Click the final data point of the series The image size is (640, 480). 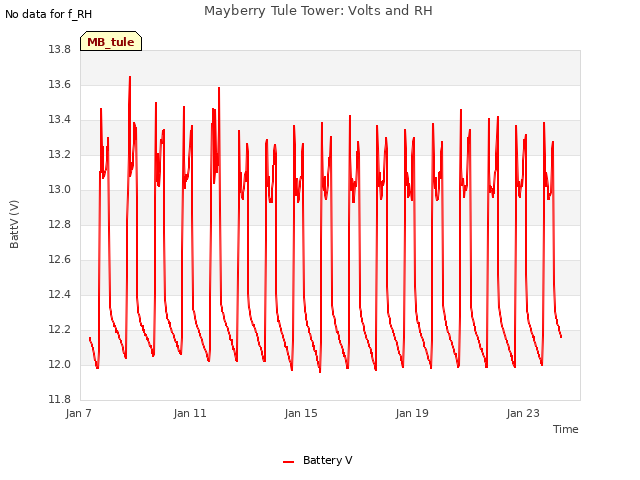tap(561, 337)
